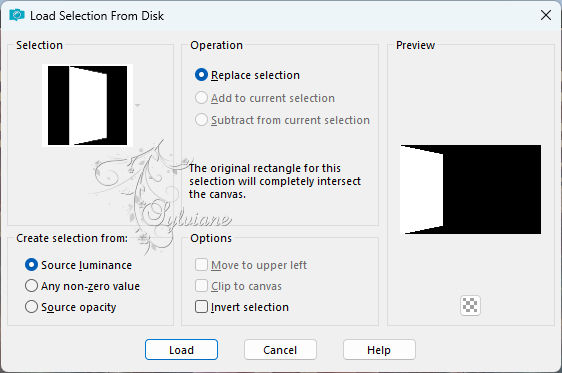Click the canvas intersection message text

tap(275, 181)
